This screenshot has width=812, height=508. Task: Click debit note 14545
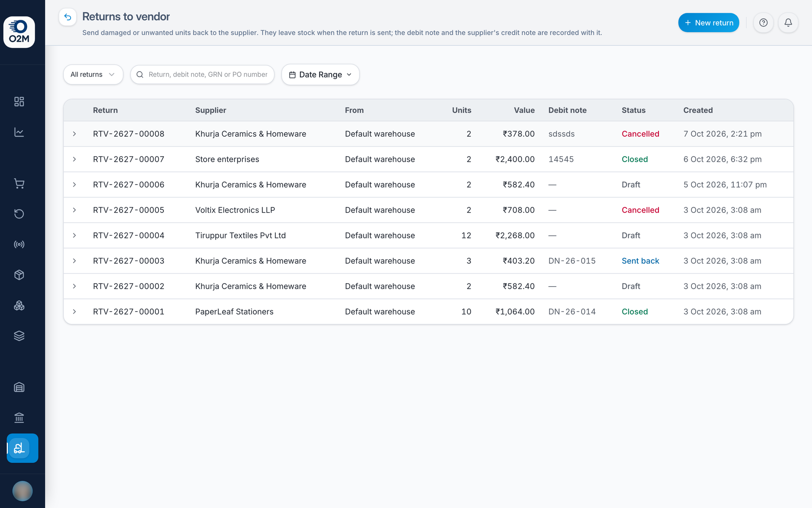click(561, 159)
